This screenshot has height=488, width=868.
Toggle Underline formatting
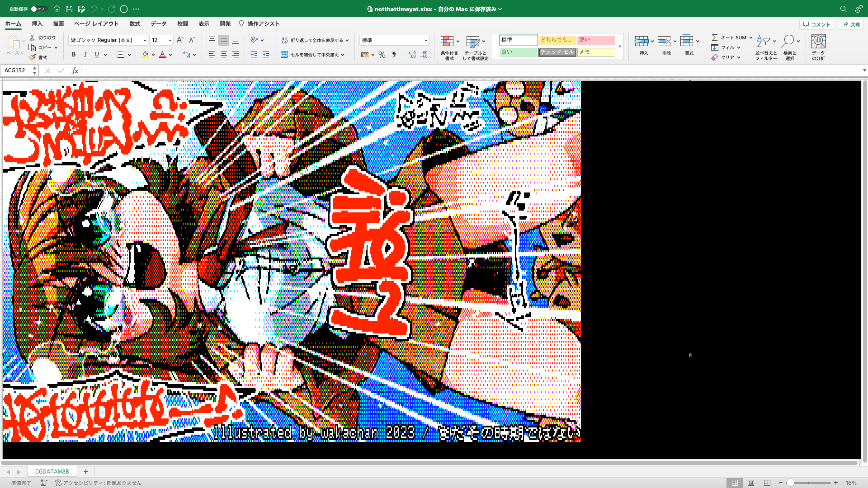point(97,55)
